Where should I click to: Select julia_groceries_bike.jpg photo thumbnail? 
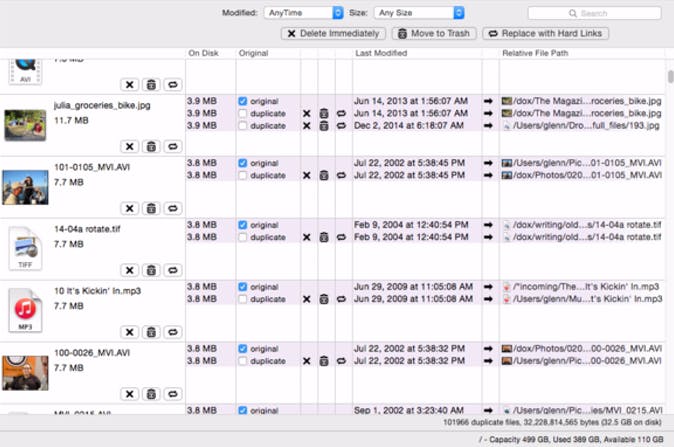point(25,125)
